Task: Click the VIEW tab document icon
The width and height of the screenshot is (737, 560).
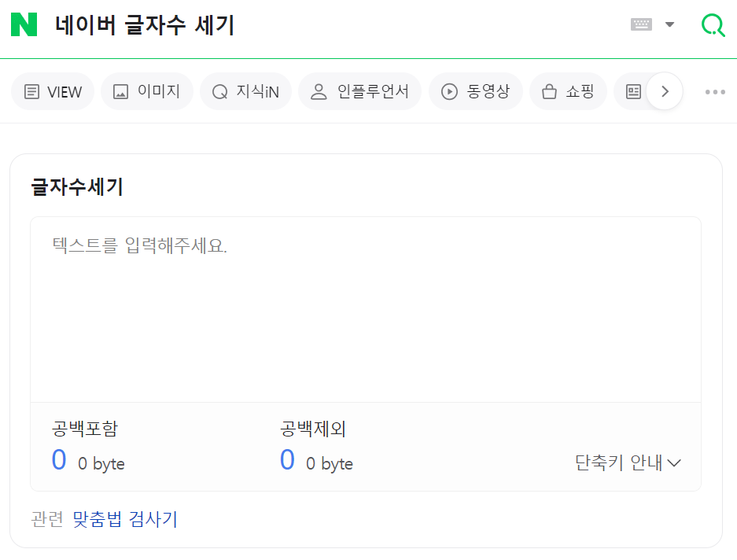Action: (x=31, y=91)
